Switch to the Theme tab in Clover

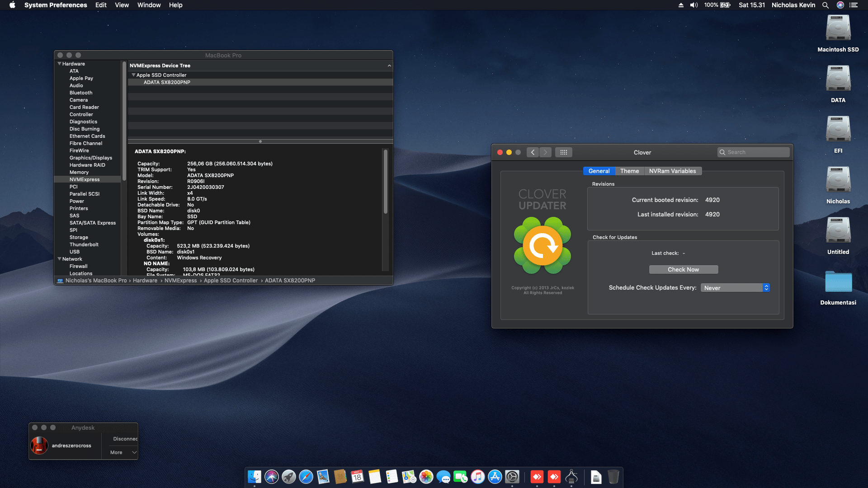[x=629, y=171]
